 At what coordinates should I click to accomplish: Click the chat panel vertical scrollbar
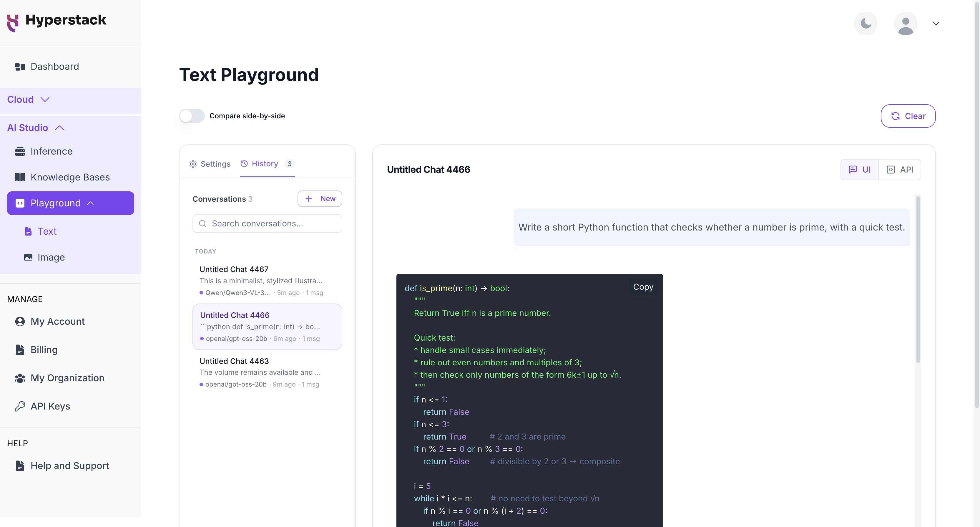tap(918, 280)
